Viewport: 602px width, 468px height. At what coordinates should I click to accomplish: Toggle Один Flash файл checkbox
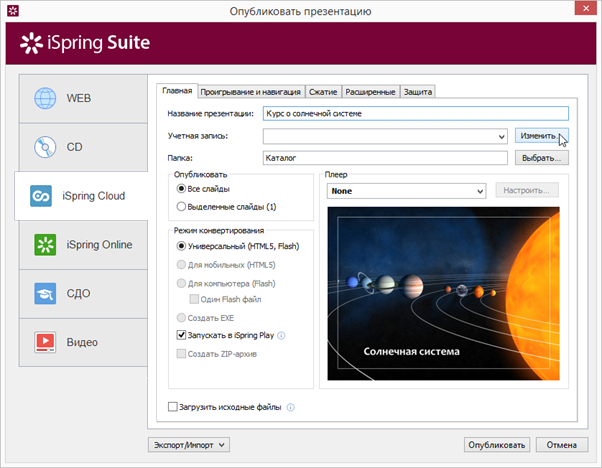pos(194,299)
